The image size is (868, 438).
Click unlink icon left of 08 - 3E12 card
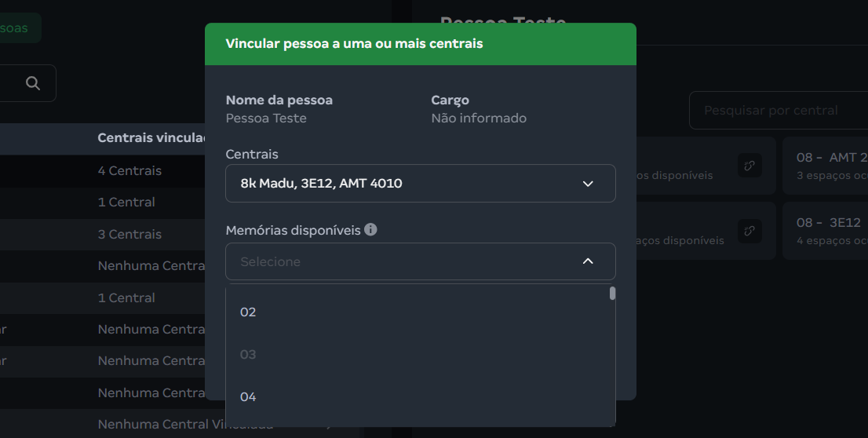coord(749,230)
